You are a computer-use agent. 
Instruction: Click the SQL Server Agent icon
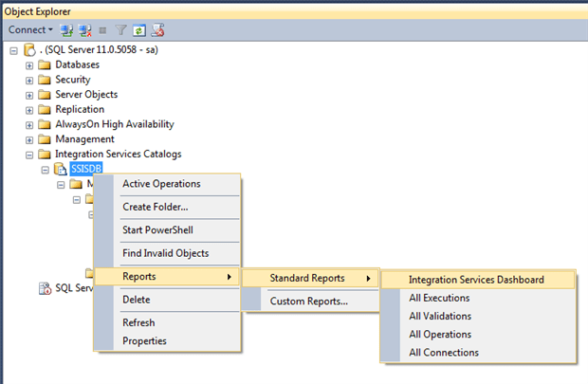click(x=45, y=288)
